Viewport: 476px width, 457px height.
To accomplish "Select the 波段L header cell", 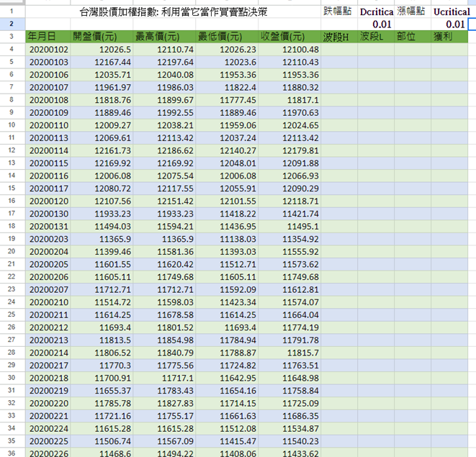I will (376, 37).
